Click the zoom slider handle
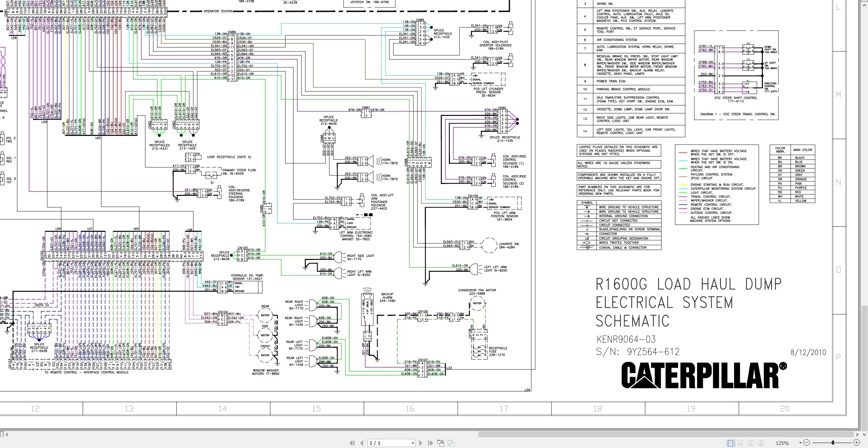This screenshot has height=448, width=868. pos(833,443)
